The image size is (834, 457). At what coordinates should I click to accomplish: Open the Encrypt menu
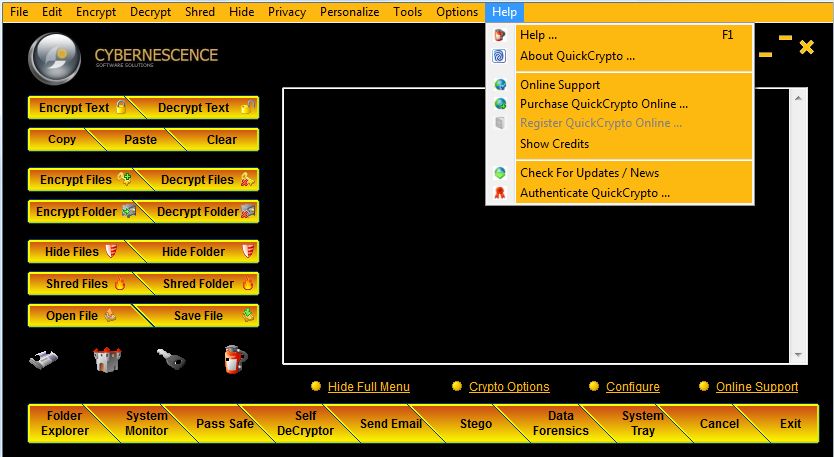pyautogui.click(x=96, y=12)
